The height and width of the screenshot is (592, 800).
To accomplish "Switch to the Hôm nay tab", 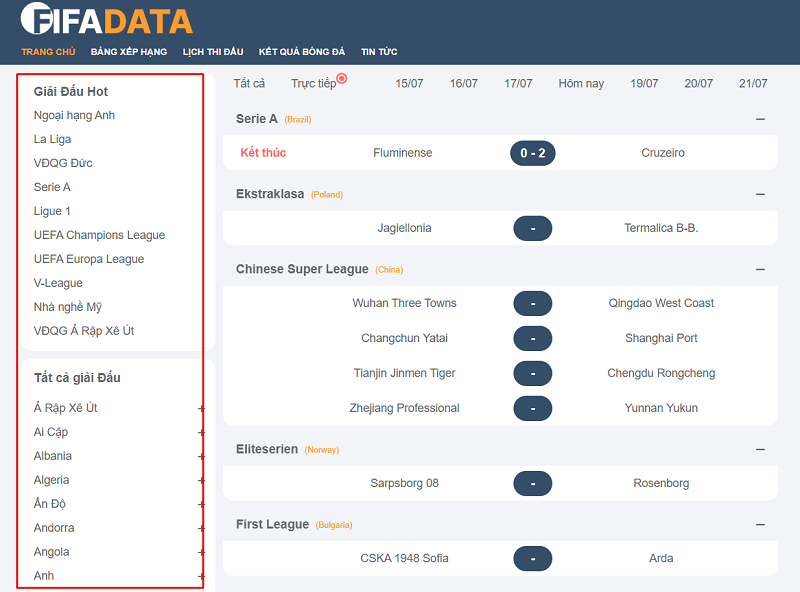I will point(581,83).
